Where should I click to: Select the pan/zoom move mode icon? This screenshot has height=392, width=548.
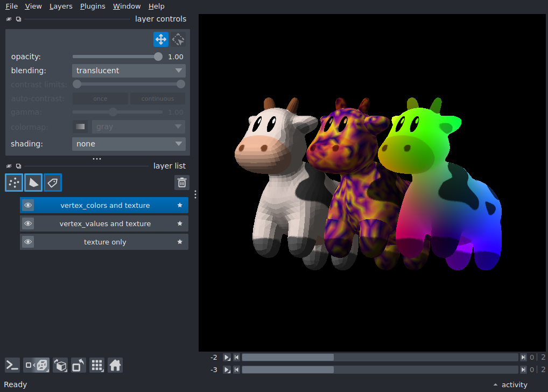click(x=161, y=39)
